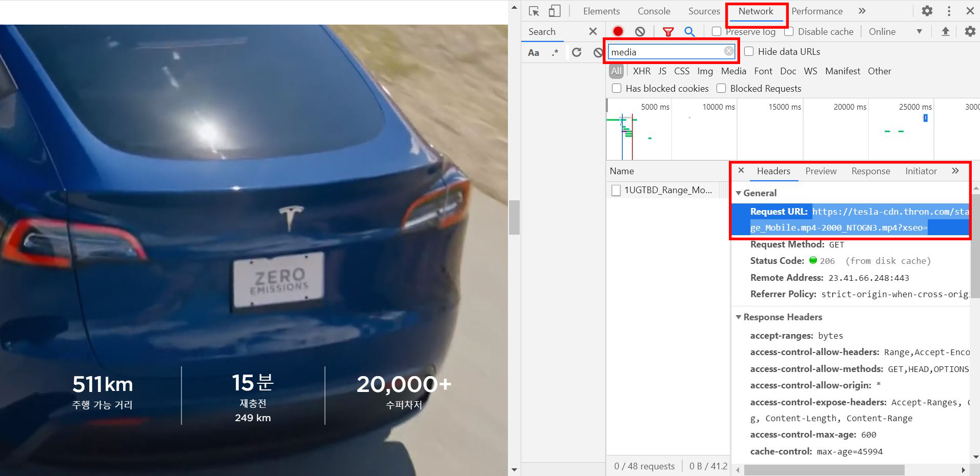Filter requests by All
Image resolution: width=980 pixels, height=476 pixels.
(x=616, y=71)
